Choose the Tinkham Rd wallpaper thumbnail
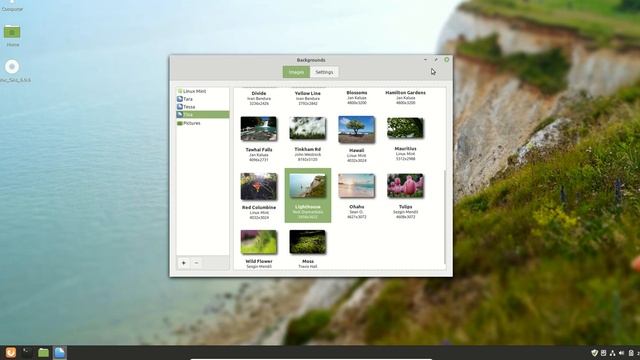 click(308, 128)
